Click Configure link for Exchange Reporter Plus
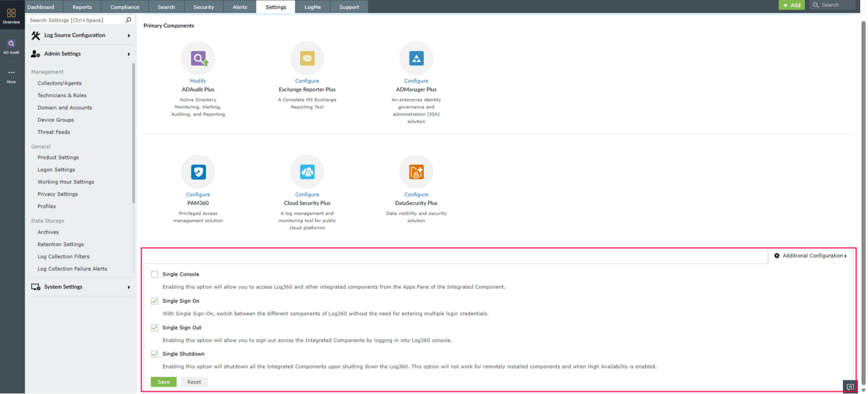This screenshot has height=394, width=868. pos(307,81)
